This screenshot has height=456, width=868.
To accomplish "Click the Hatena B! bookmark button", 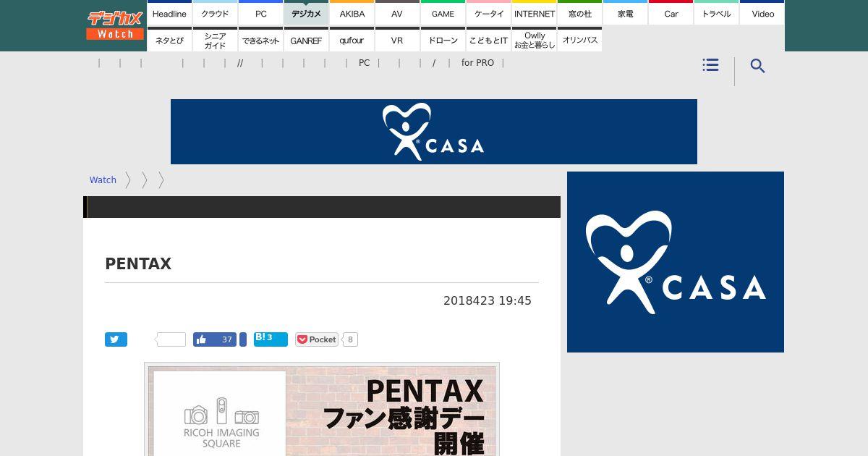I will [271, 339].
